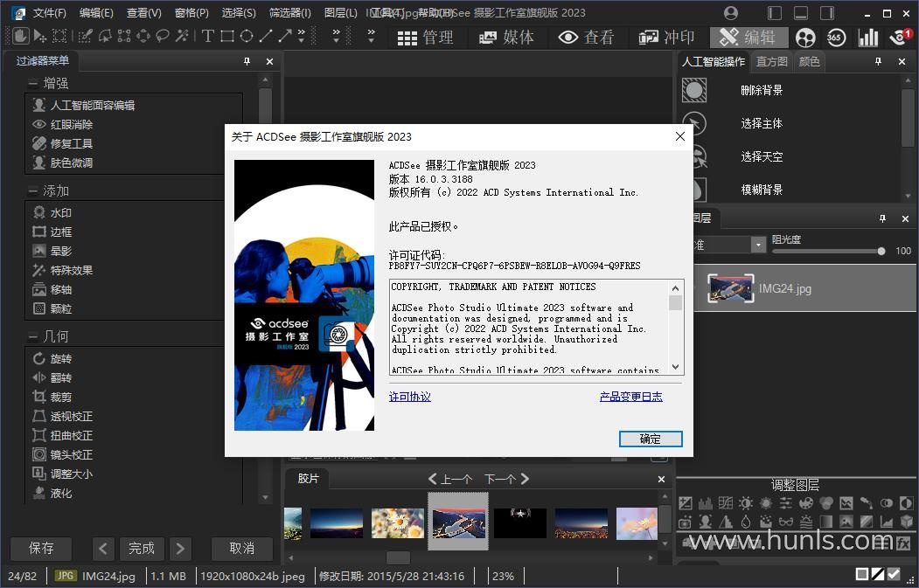
Task: Select the Move tool
Action: (x=39, y=37)
